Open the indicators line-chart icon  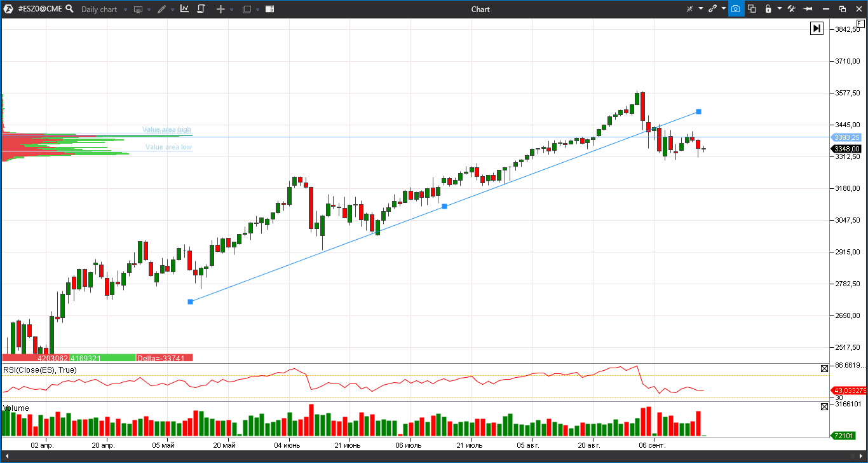pyautogui.click(x=184, y=9)
